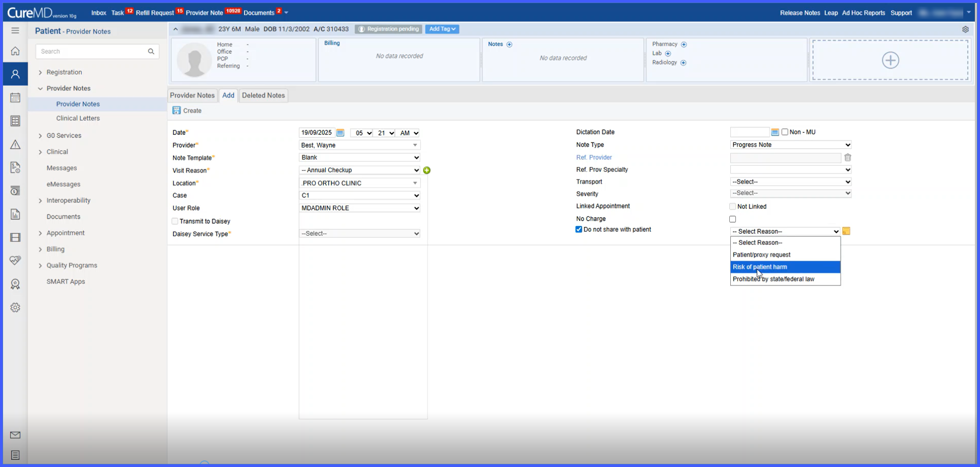Click the Create button

187,111
